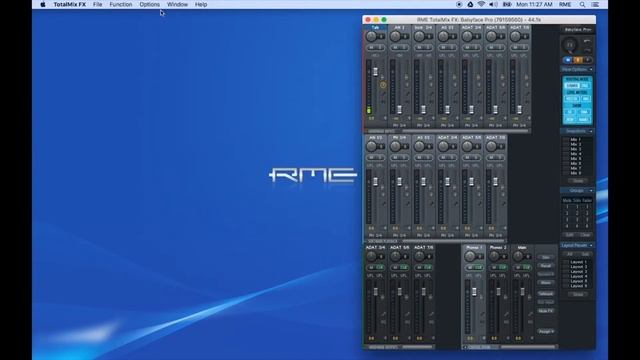Open the EQ panel on the Main output
640x360 pixels.
tap(530, 322)
